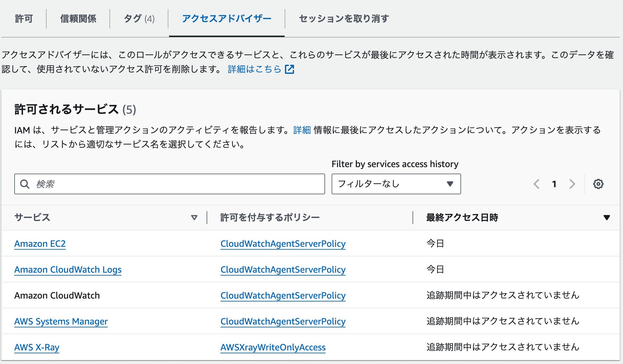Select page number 1
Screen dimensions: 623x364
[x=554, y=184]
